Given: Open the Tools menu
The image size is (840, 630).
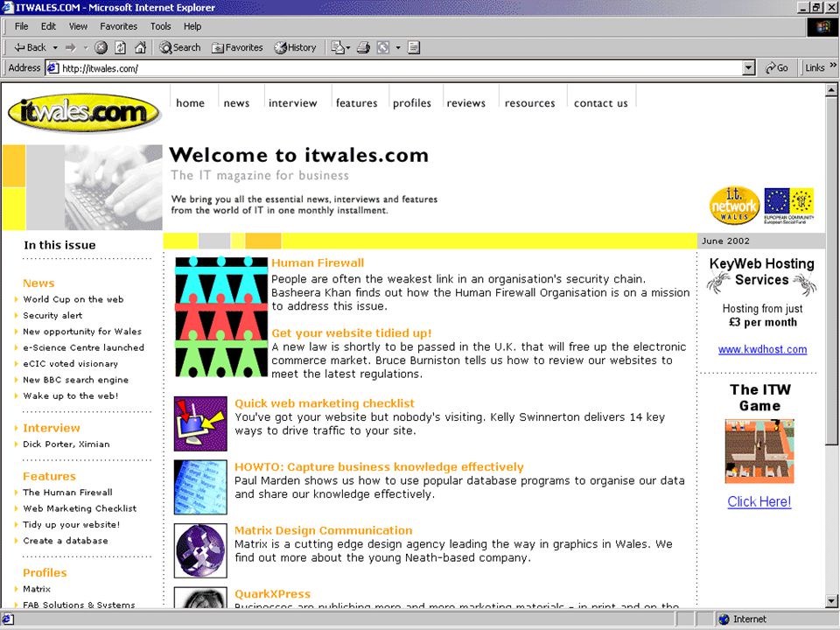Looking at the screenshot, I should pyautogui.click(x=161, y=26).
